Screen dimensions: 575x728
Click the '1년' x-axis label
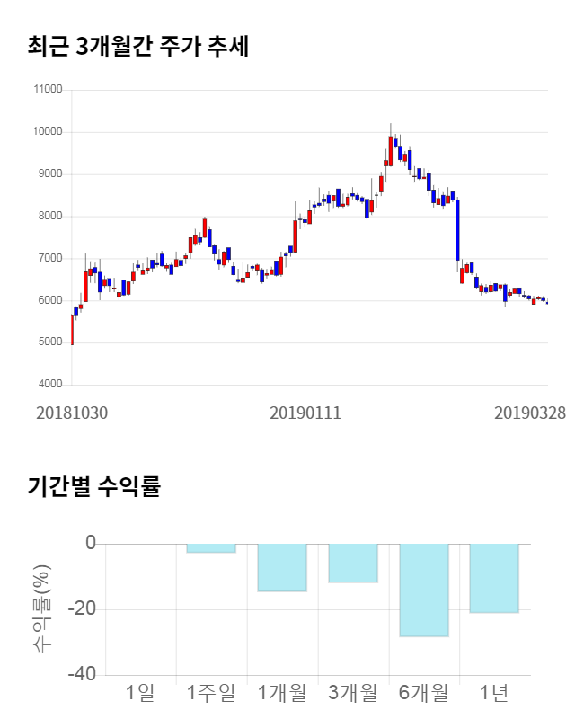pyautogui.click(x=494, y=692)
